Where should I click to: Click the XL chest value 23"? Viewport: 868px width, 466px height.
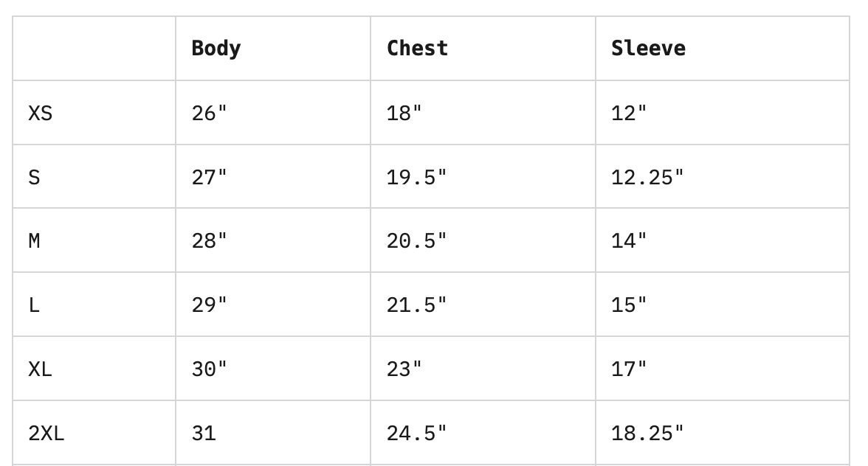[x=404, y=369]
